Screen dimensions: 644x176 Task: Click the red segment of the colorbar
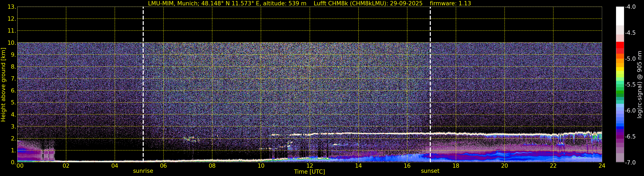coord(620,45)
